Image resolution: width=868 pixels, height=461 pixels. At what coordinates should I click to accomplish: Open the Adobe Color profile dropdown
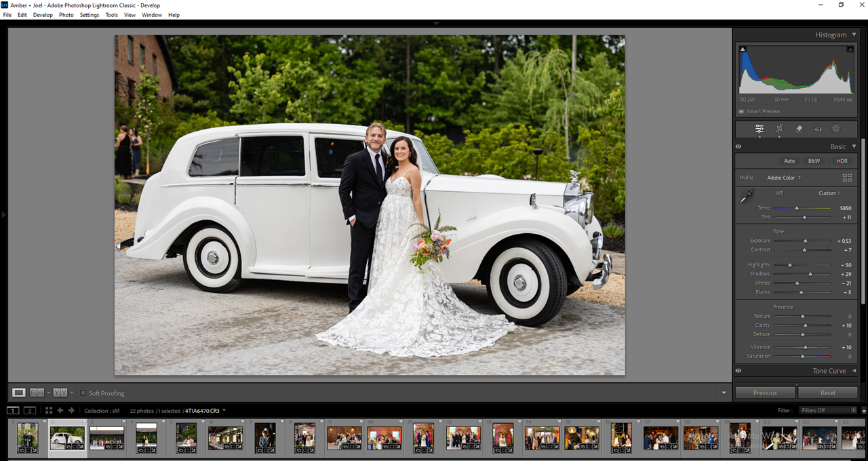tap(784, 178)
